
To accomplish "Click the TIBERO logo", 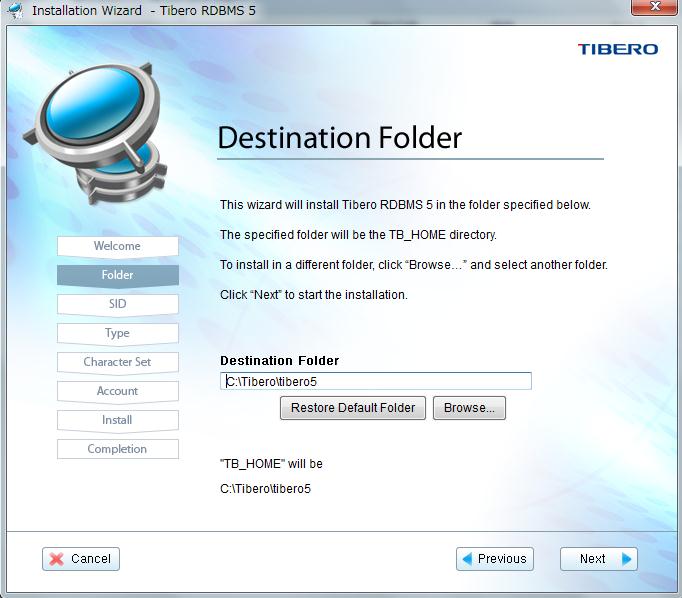I will 618,49.
